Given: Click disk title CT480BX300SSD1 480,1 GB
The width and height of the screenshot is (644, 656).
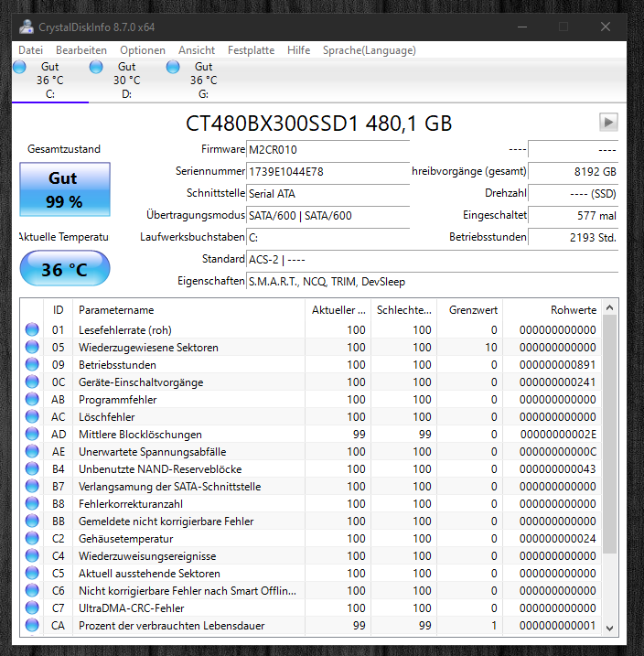Looking at the screenshot, I should point(318,124).
